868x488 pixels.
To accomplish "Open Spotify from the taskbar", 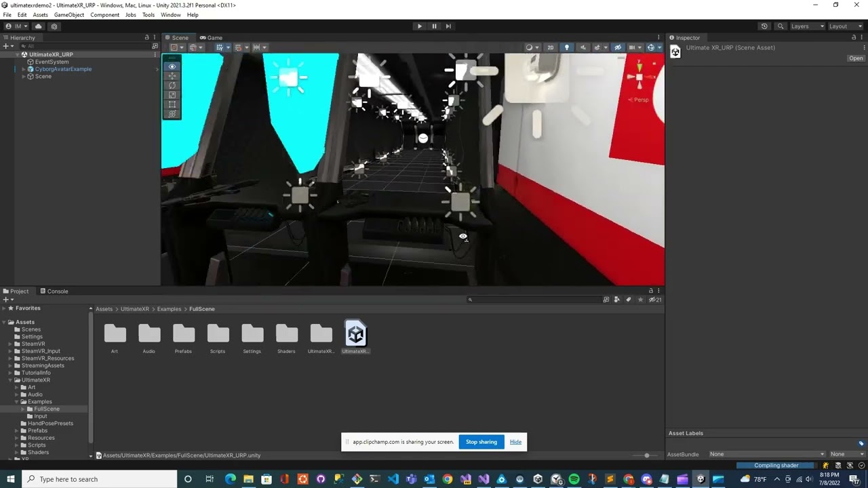I will tap(574, 479).
